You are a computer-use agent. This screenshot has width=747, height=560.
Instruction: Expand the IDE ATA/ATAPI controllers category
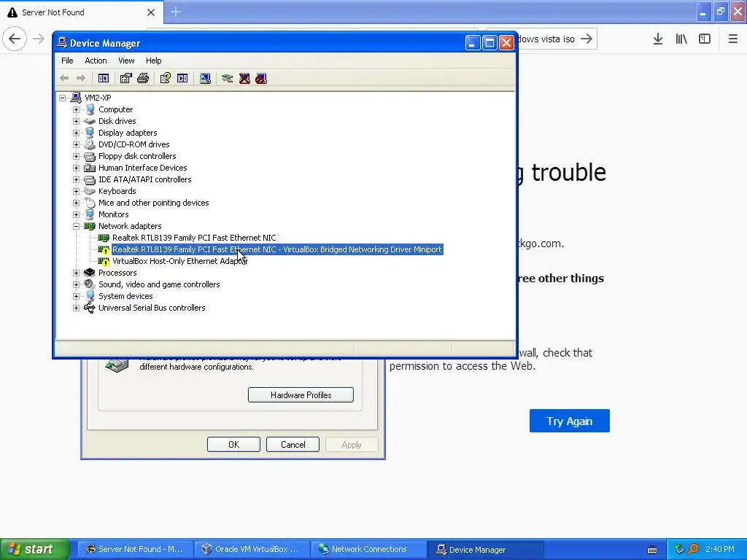point(76,179)
